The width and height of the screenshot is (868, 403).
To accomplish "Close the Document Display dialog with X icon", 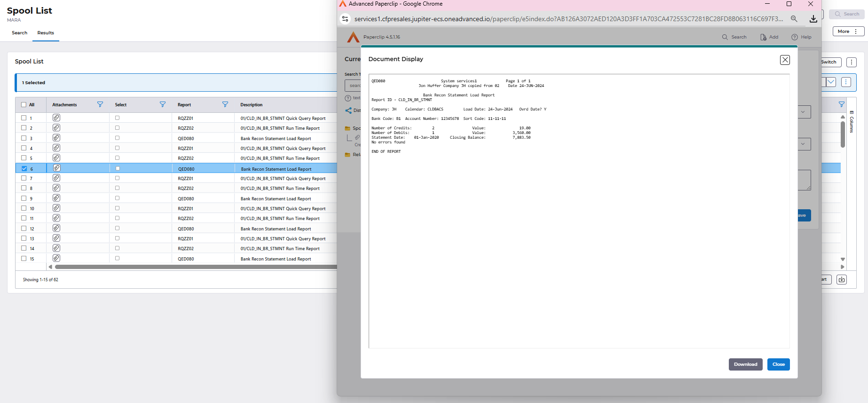I will pyautogui.click(x=785, y=60).
